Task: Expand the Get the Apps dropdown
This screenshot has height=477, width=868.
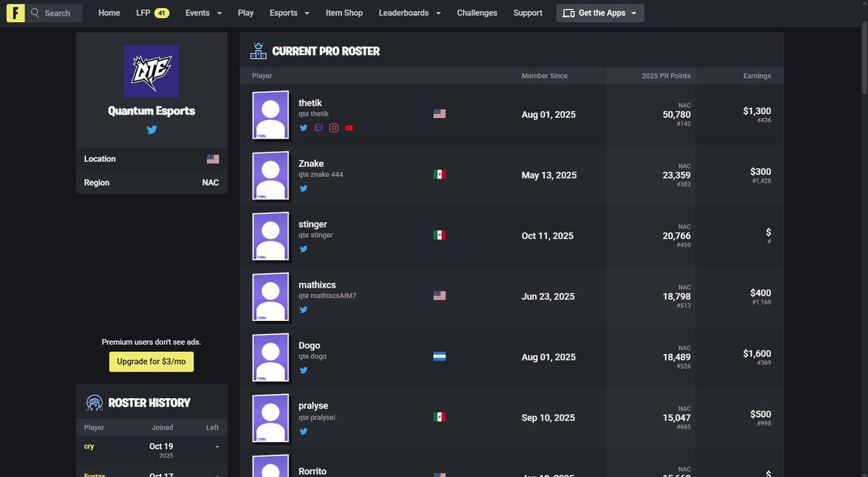Action: (600, 13)
